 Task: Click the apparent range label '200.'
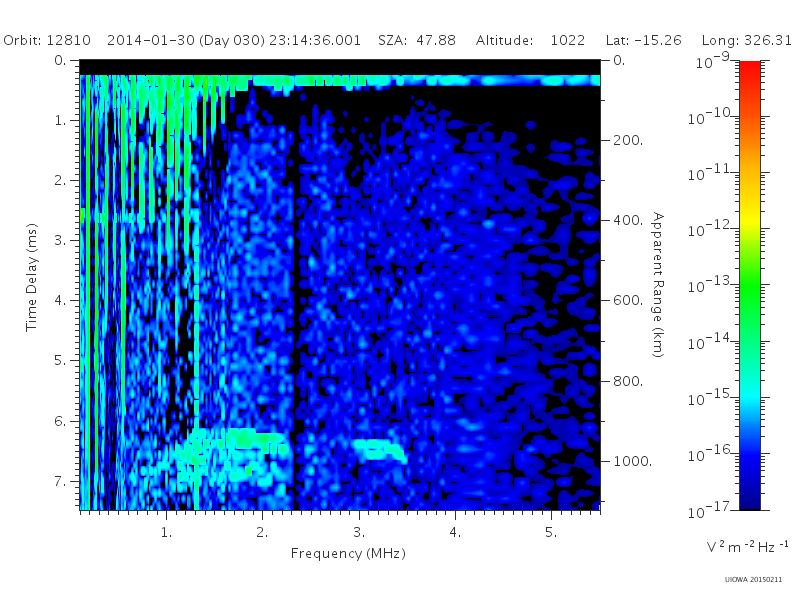click(x=628, y=140)
